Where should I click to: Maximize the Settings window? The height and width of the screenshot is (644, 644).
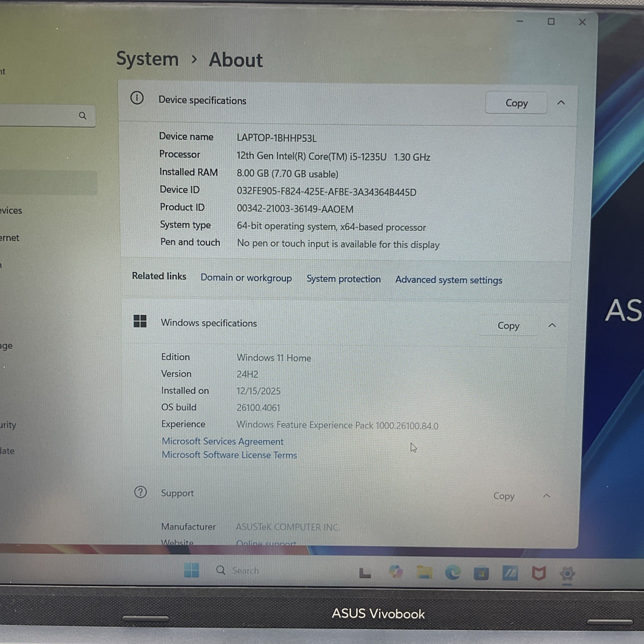[551, 22]
